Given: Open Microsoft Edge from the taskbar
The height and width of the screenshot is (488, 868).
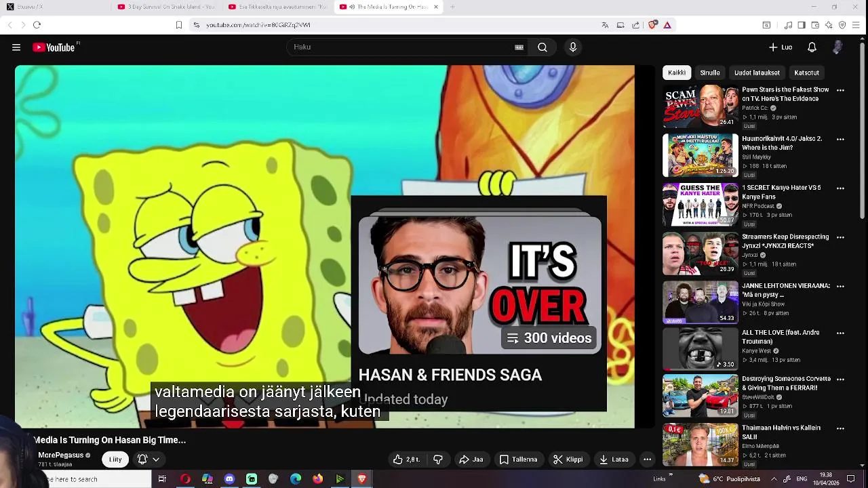Looking at the screenshot, I should 296,479.
